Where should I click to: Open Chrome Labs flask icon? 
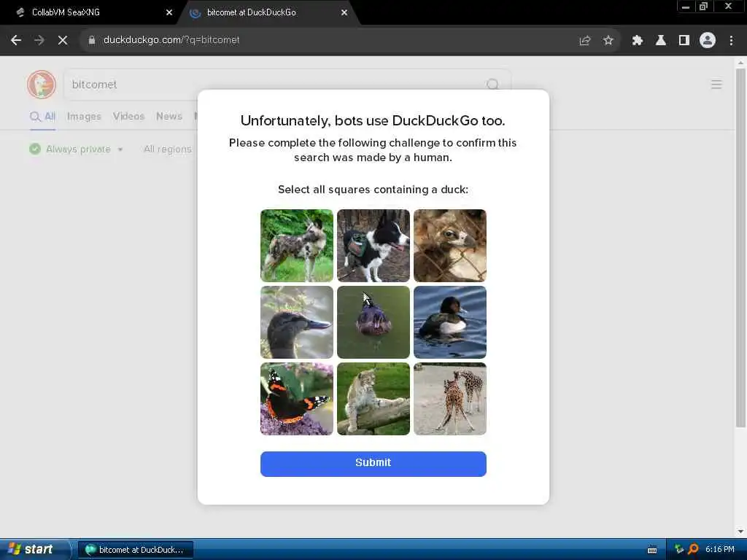click(661, 41)
